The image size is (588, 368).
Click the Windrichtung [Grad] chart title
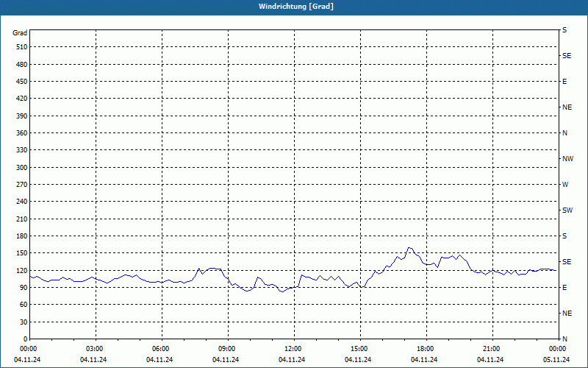tap(296, 7)
